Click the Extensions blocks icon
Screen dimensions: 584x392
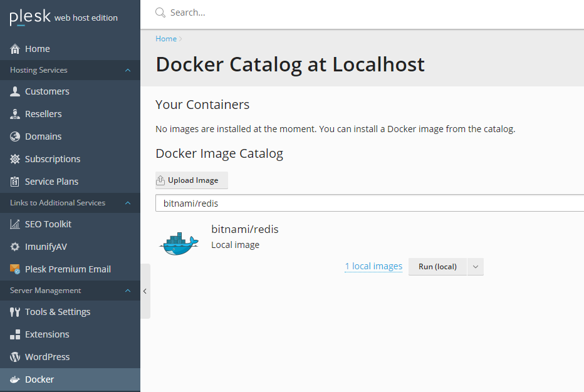15,334
